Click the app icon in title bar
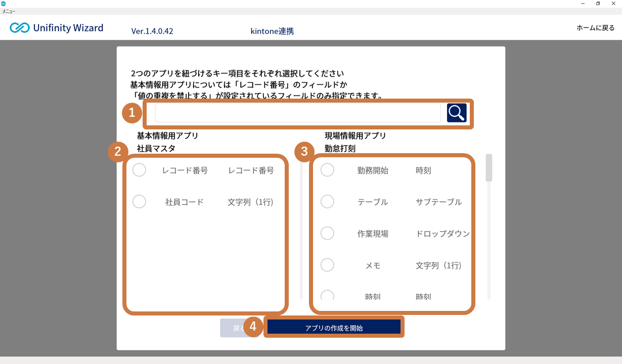622x364 pixels. [4, 4]
